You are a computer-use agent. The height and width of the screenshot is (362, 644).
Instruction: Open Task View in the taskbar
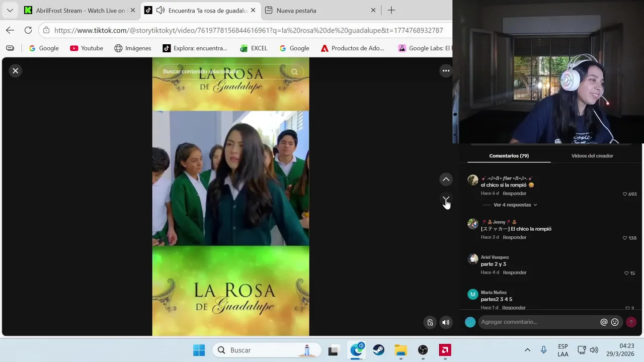click(333, 350)
